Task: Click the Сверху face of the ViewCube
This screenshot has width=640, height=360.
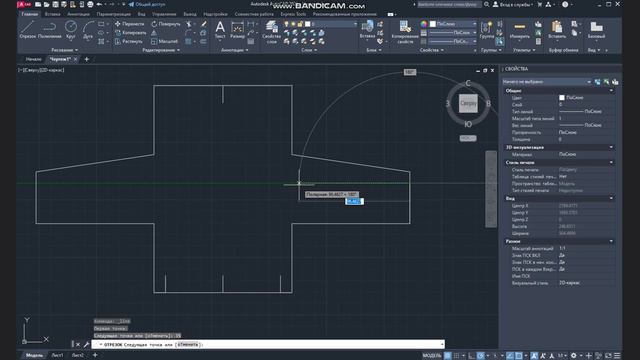Action: pyautogui.click(x=468, y=103)
